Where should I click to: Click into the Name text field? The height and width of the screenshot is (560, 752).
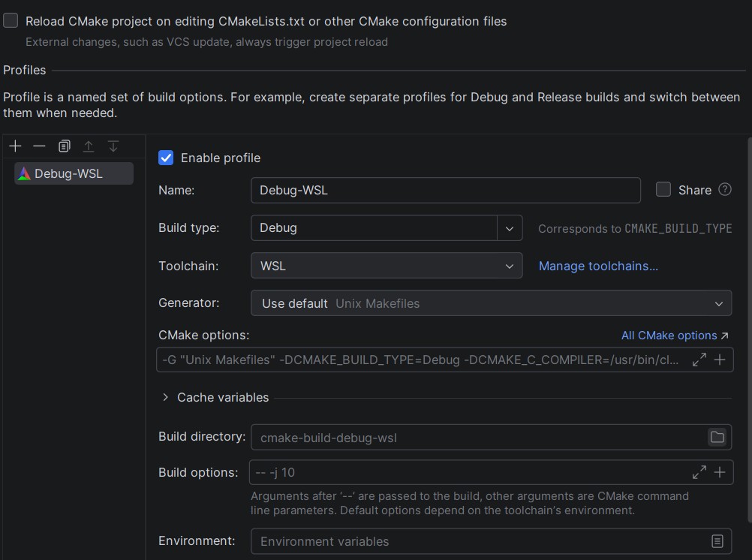click(446, 190)
